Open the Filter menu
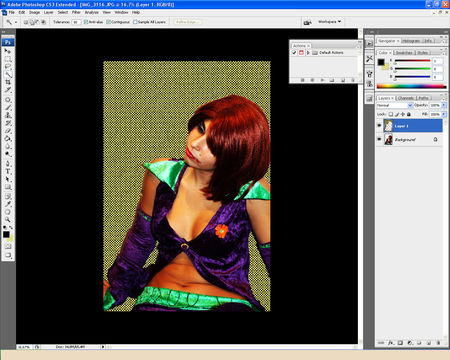The height and width of the screenshot is (360, 450). coord(76,12)
